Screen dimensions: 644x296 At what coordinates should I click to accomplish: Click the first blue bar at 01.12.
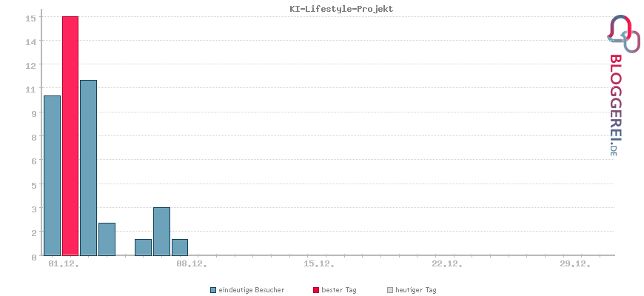(52, 175)
